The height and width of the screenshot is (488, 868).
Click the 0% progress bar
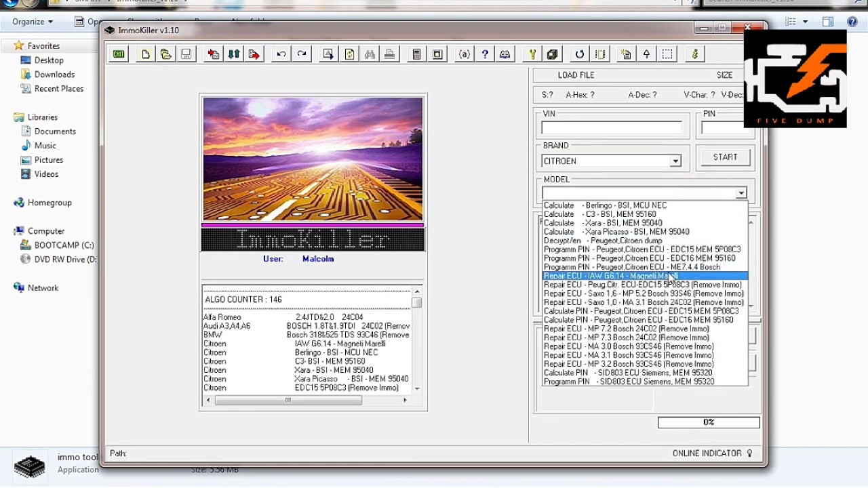(709, 422)
